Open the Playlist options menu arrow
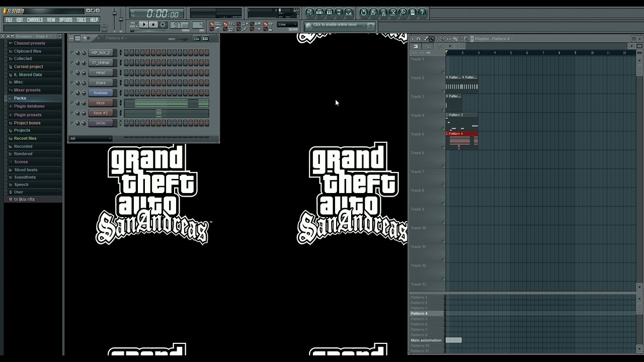644x362 pixels. pos(413,39)
